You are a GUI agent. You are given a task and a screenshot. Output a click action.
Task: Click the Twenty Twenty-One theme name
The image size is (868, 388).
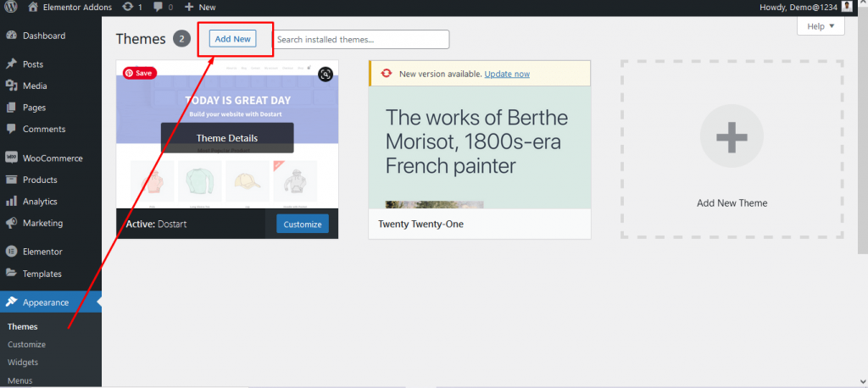(x=420, y=224)
